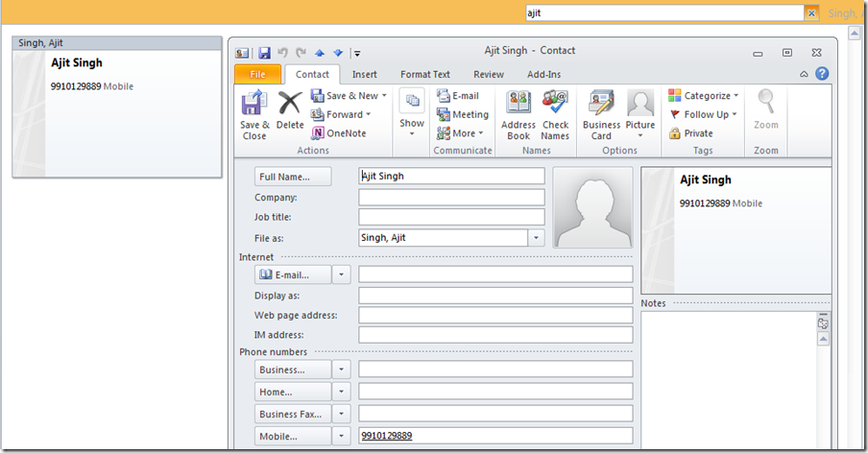
Task: Click the contact card icon in title bar
Action: (242, 53)
